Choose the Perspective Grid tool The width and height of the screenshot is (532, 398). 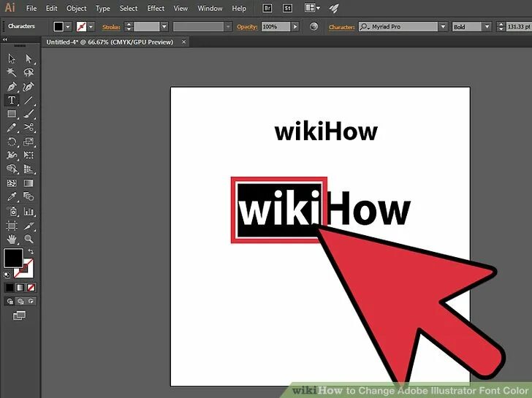(x=28, y=169)
